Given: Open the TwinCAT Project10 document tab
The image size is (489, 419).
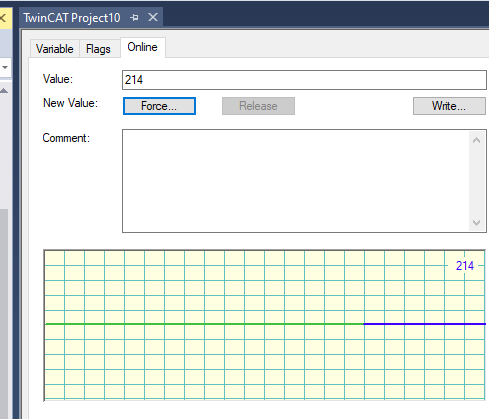Looking at the screenshot, I should (72, 18).
